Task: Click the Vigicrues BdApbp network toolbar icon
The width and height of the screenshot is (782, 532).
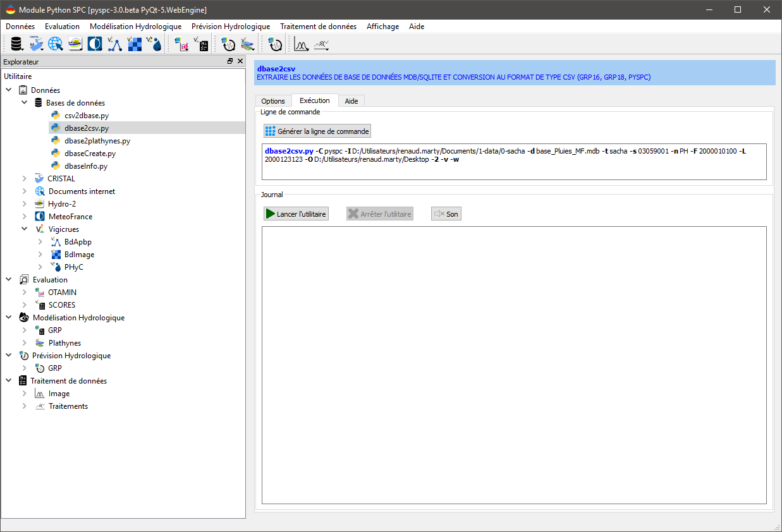Action: pos(114,44)
